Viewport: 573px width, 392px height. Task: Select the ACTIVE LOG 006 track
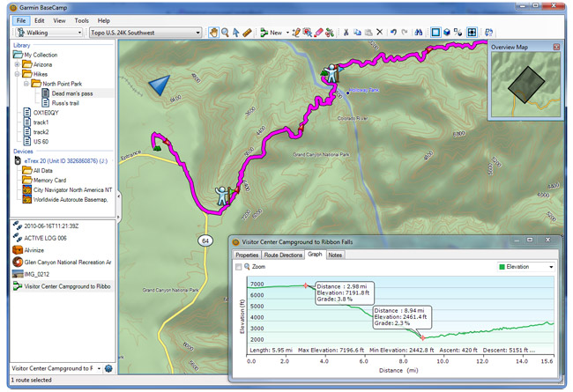tap(45, 238)
